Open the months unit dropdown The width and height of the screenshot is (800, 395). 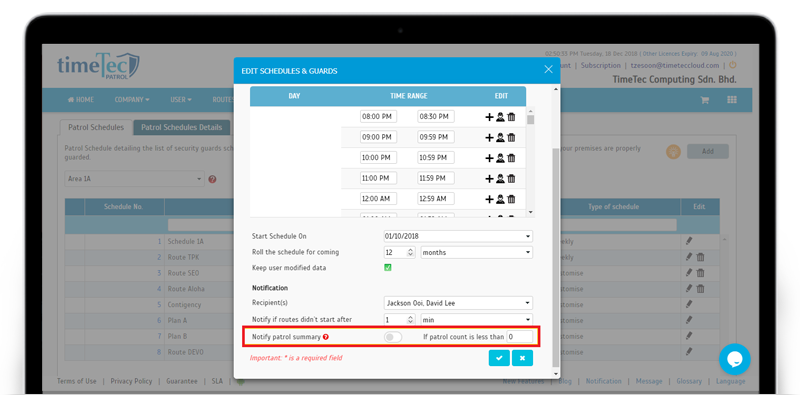click(x=477, y=252)
